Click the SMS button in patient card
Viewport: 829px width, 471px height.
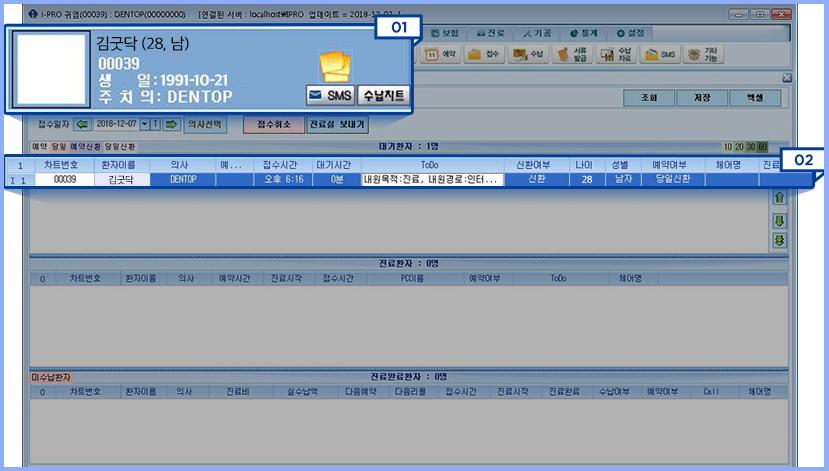pyautogui.click(x=330, y=95)
